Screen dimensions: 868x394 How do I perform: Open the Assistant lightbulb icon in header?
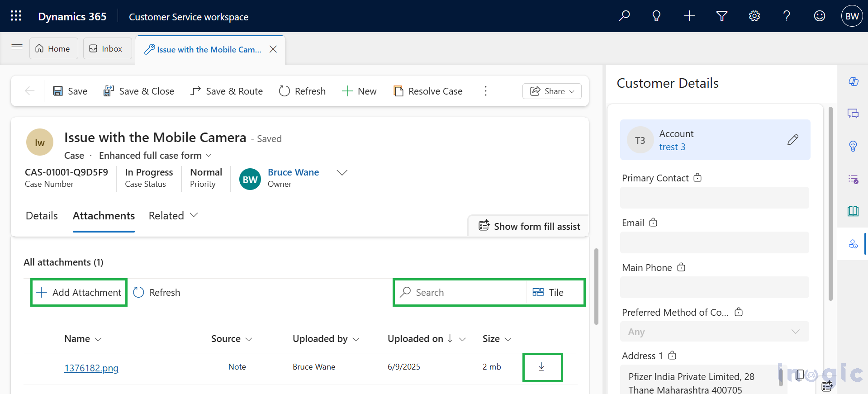coord(656,16)
